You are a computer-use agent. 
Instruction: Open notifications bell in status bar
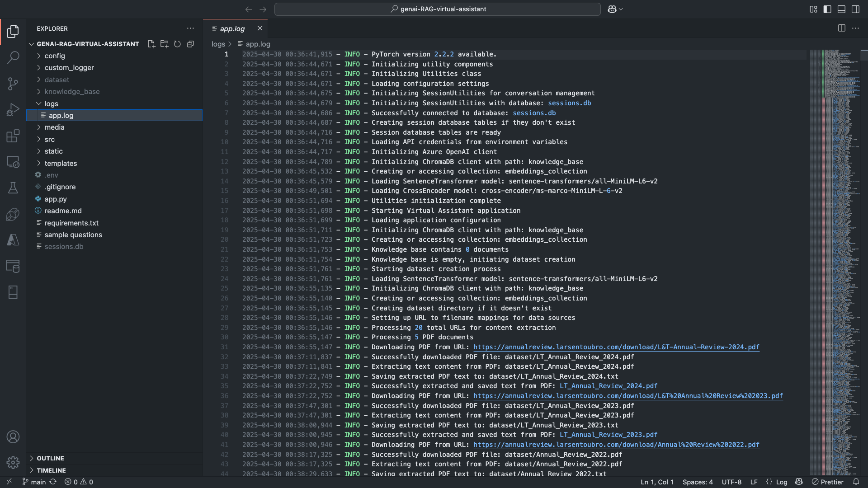pyautogui.click(x=856, y=482)
